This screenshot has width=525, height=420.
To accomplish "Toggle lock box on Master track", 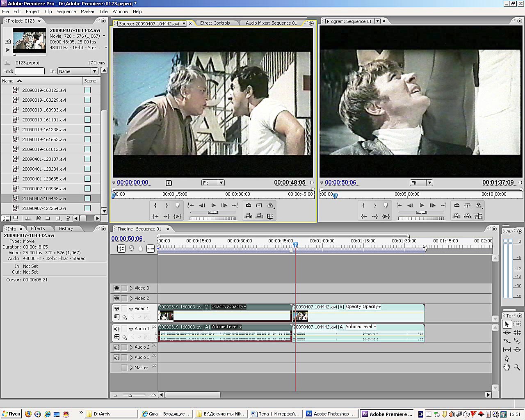I will (x=124, y=368).
